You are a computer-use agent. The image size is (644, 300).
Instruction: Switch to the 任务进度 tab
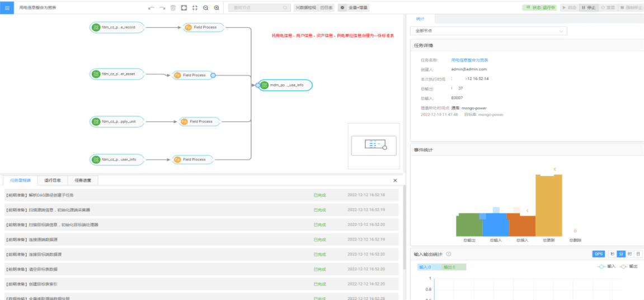[83, 180]
